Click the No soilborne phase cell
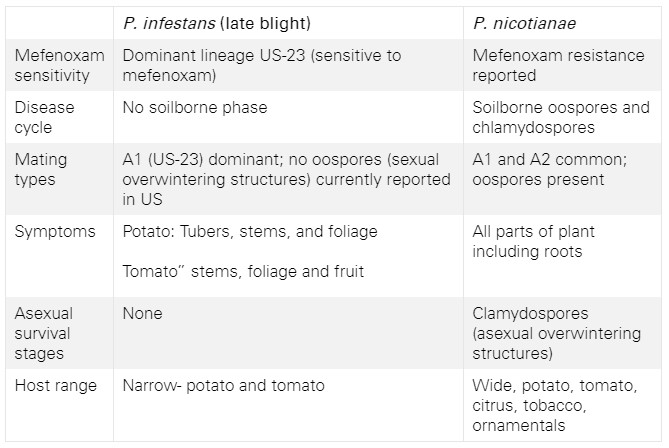Viewport: 669px width, 448px height. pyautogui.click(x=197, y=108)
